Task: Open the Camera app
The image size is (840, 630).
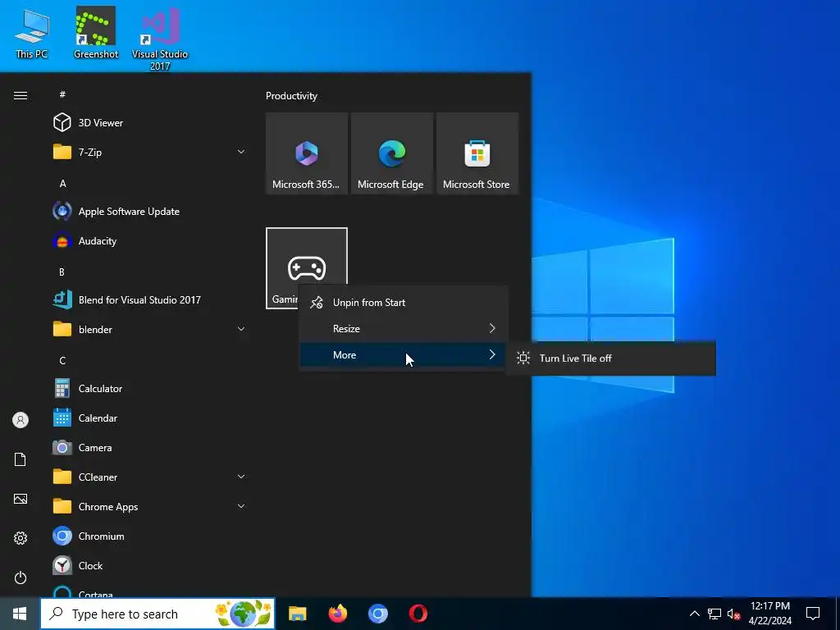Action: [150, 447]
